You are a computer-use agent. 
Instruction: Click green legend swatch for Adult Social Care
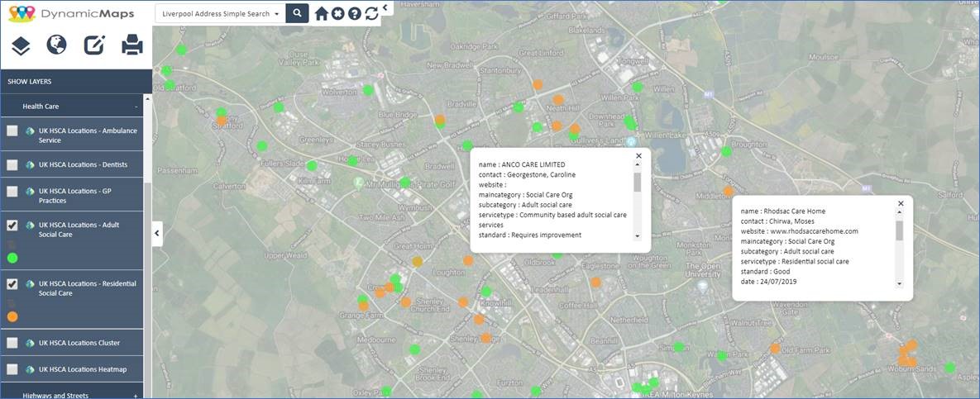pyautogui.click(x=12, y=258)
